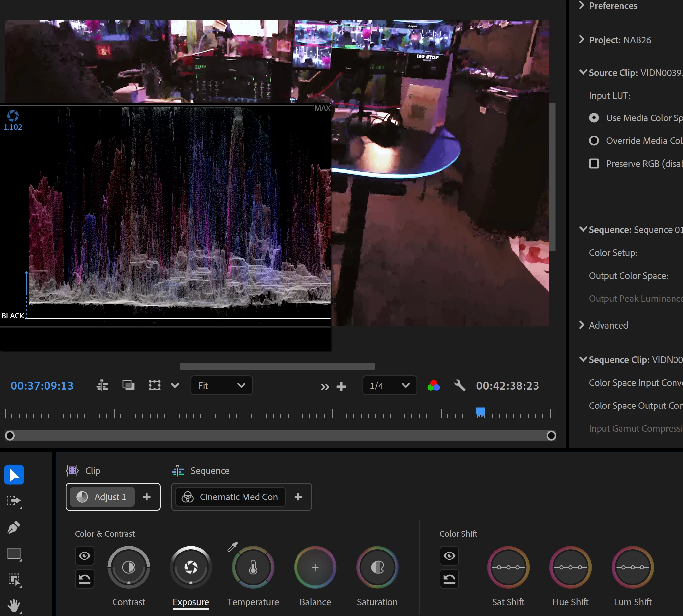Screen dimensions: 683x616
Task: Select Override Media Color radio option
Action: pos(594,140)
